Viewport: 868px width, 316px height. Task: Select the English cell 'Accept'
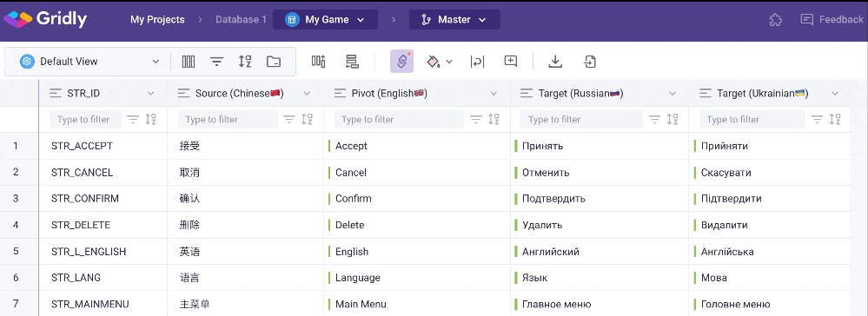point(417,146)
